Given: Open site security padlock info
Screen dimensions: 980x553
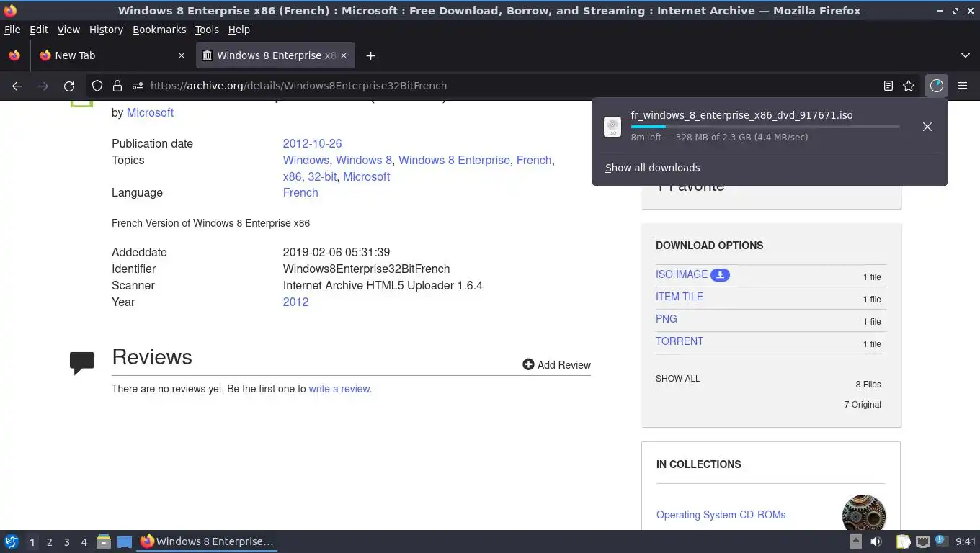Looking at the screenshot, I should pos(117,86).
